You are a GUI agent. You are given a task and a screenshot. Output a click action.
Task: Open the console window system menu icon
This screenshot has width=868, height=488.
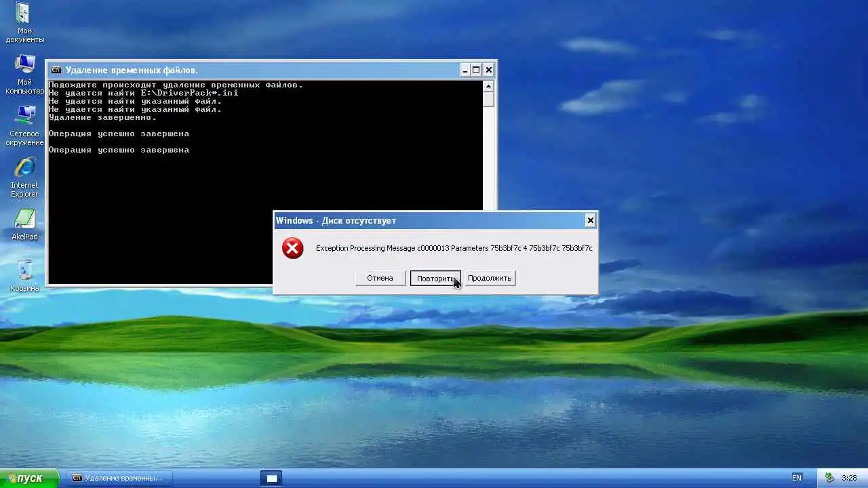pos(56,70)
